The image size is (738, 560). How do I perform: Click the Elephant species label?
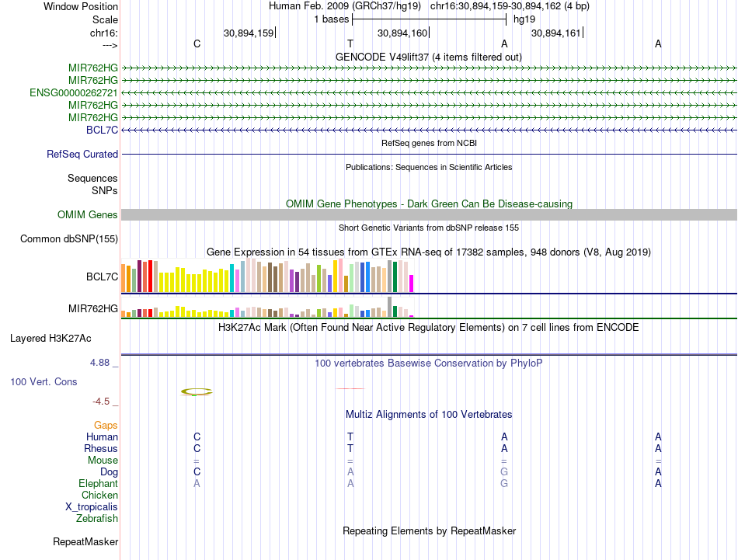[99, 483]
